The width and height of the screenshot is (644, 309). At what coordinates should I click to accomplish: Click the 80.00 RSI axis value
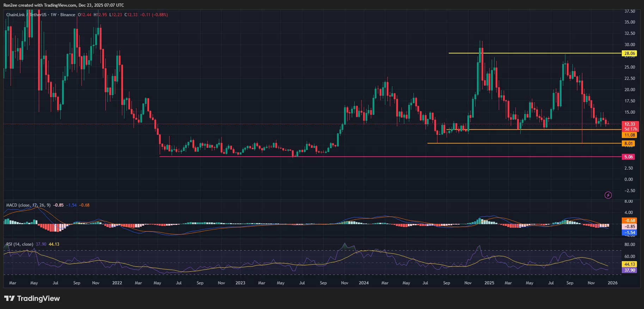(x=630, y=245)
